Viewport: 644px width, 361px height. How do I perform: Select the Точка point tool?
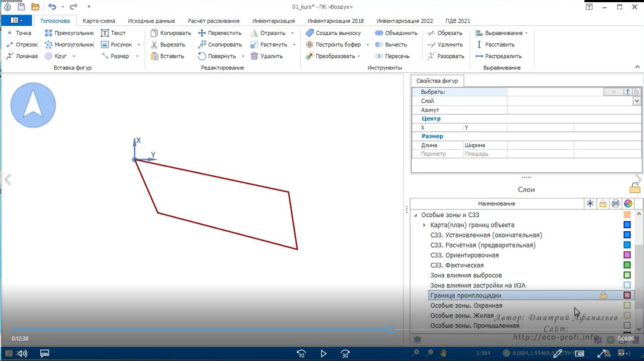pos(19,33)
